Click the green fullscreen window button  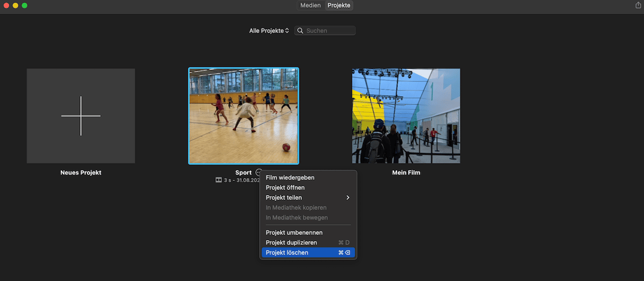pyautogui.click(x=24, y=5)
